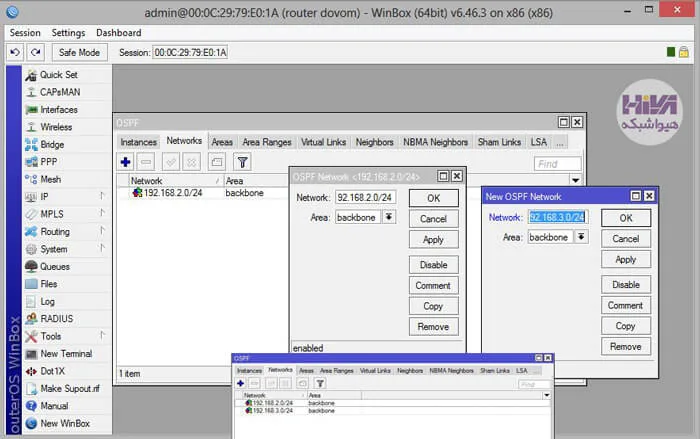Viewport: 700px width, 439px height.
Task: Open New Terminal from sidebar
Action: tap(67, 353)
